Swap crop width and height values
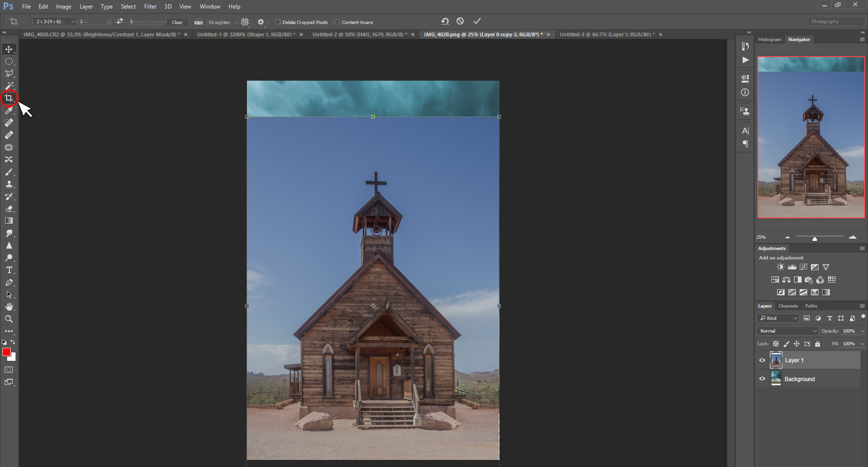The height and width of the screenshot is (467, 868). click(120, 21)
